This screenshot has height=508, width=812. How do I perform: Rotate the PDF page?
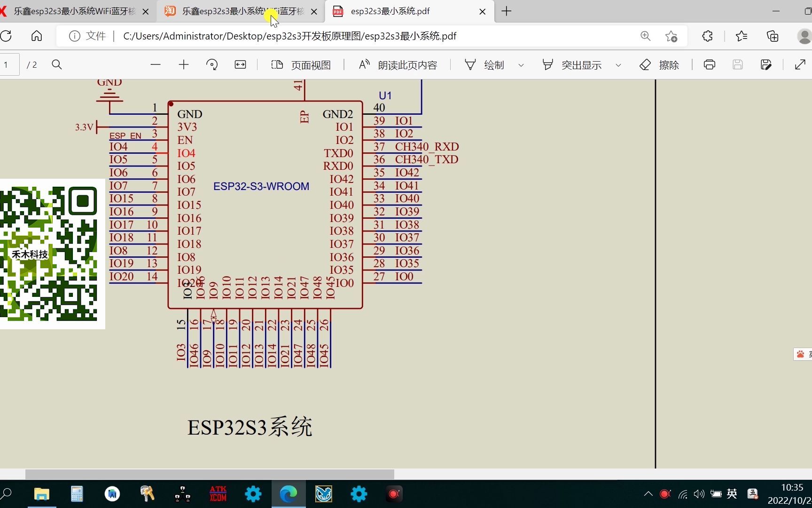tap(212, 65)
